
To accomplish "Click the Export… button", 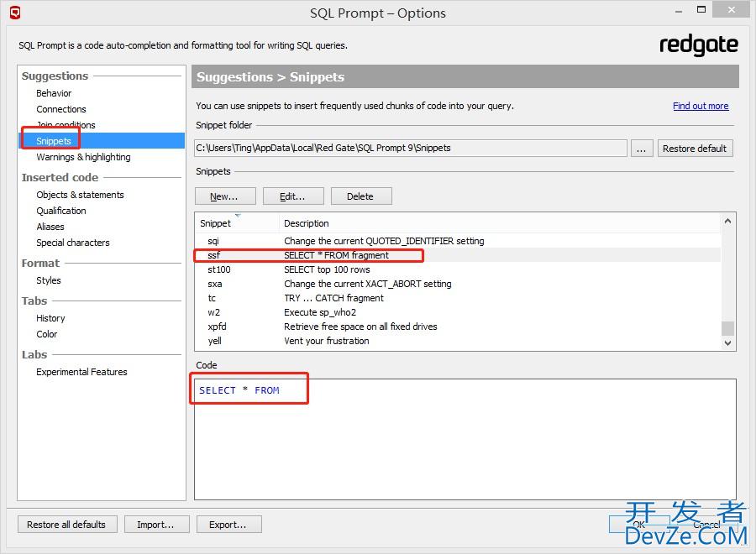I will (229, 525).
